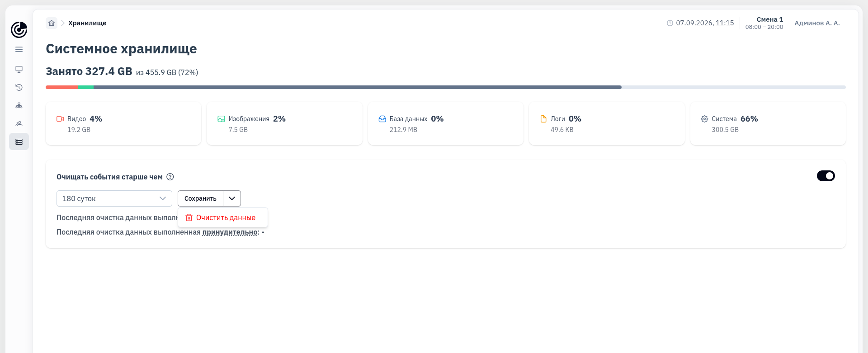The width and height of the screenshot is (868, 353).
Task: Open the hierarchy structure sidebar icon
Action: coord(19,105)
